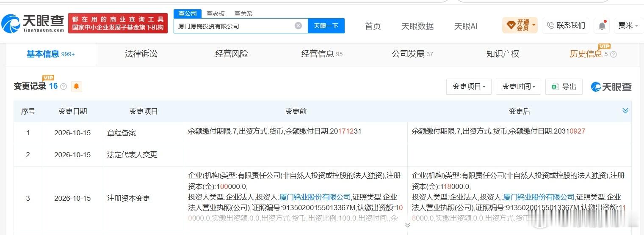Click the 天眼查 logo
The height and width of the screenshot is (235, 644).
click(x=33, y=23)
